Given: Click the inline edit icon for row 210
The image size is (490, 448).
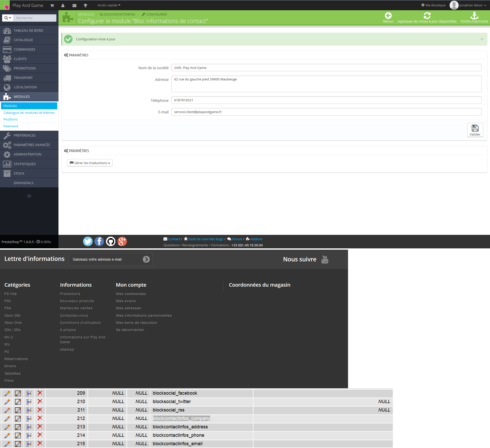Looking at the screenshot, I should pos(18,402).
